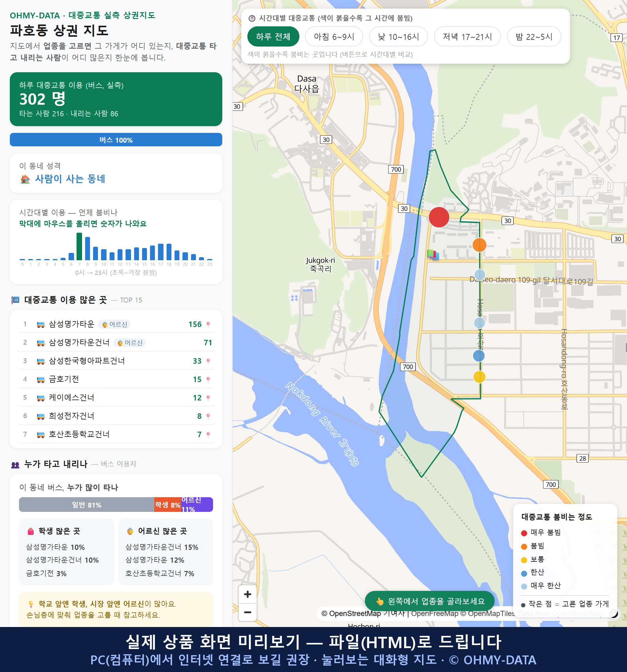Image resolution: width=627 pixels, height=672 pixels.
Task: Click the clock icon in time filter panel
Action: 252,18
